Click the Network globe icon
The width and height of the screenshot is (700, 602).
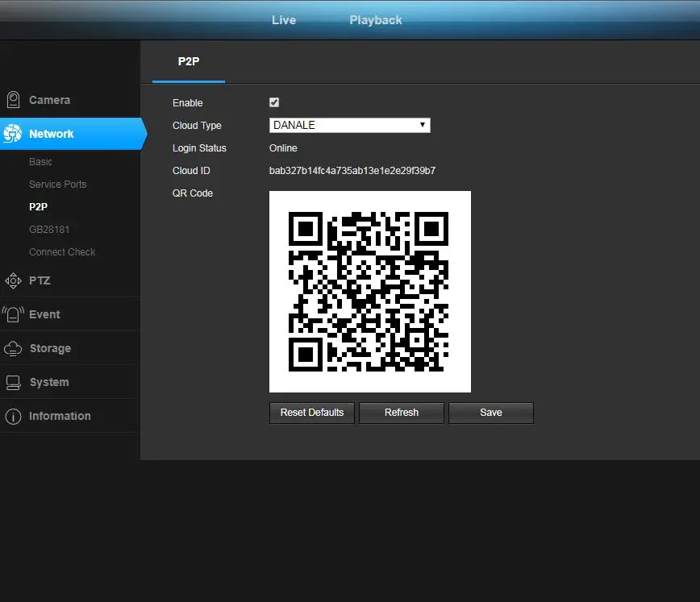13,134
